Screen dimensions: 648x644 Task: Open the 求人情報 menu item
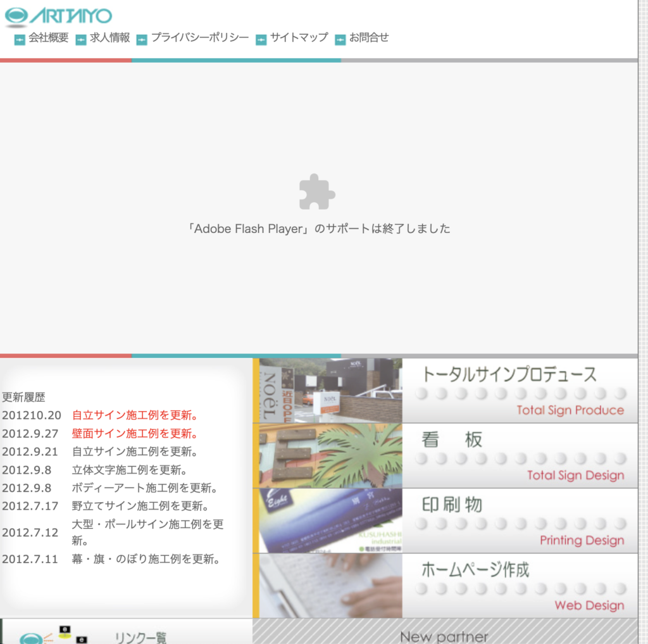tap(110, 37)
